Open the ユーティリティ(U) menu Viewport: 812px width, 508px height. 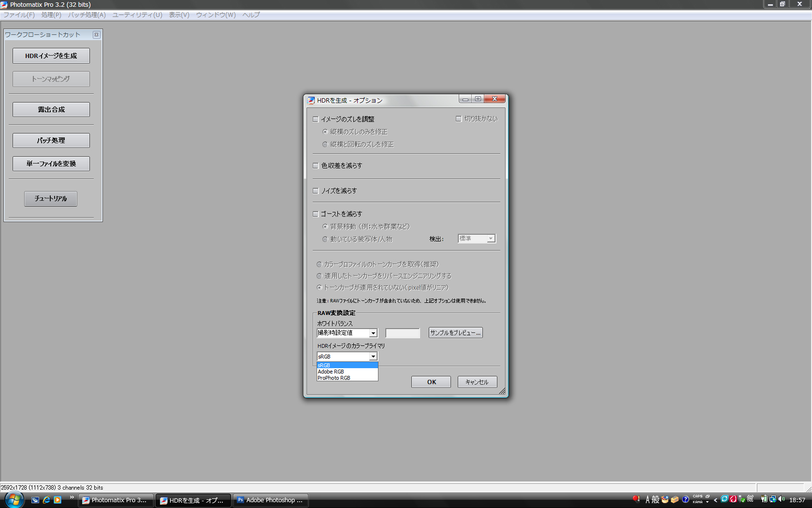(x=137, y=15)
